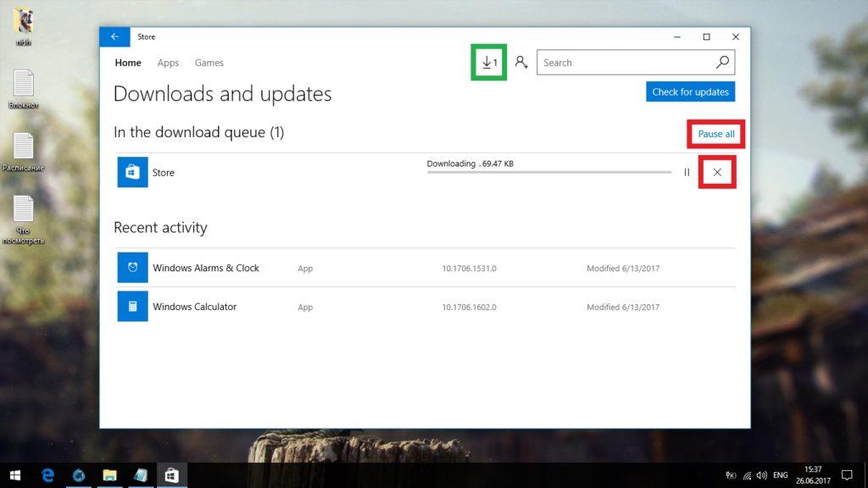Maximize the Store window
The image size is (868, 488).
[706, 36]
